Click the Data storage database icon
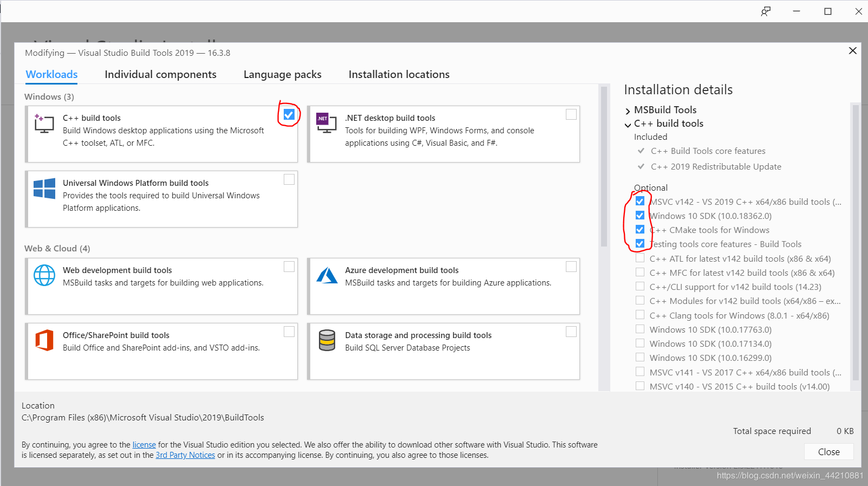Image resolution: width=868 pixels, height=486 pixels. coord(327,340)
